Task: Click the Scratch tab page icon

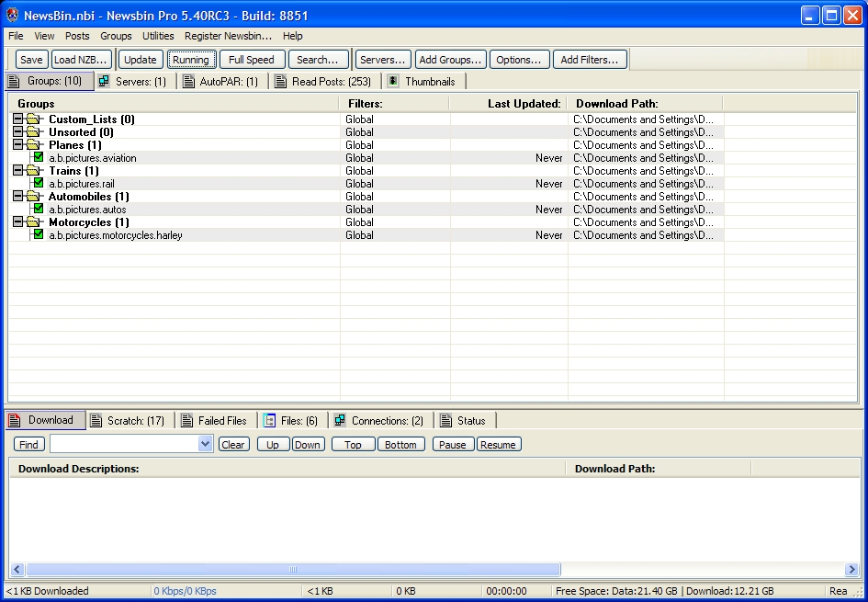Action: coord(96,420)
